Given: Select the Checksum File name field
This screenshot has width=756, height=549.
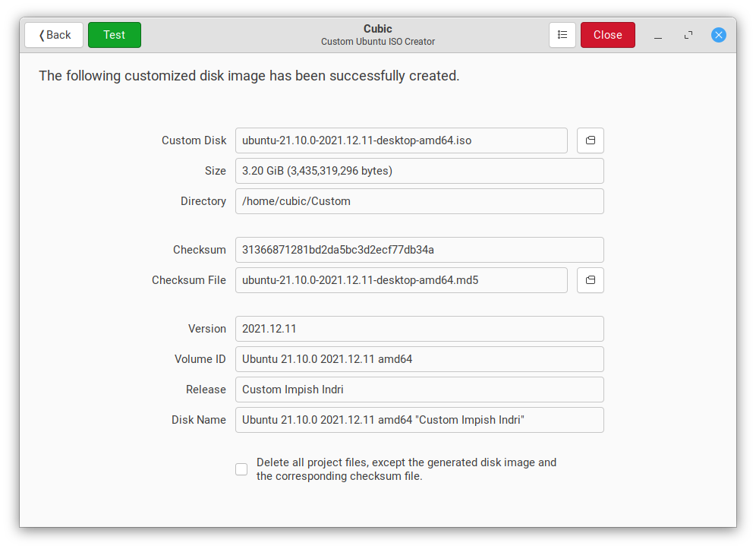Looking at the screenshot, I should [401, 280].
